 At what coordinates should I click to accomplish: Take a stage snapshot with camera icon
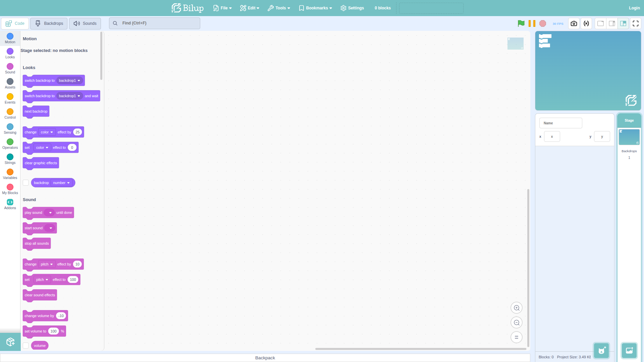[x=574, y=23]
